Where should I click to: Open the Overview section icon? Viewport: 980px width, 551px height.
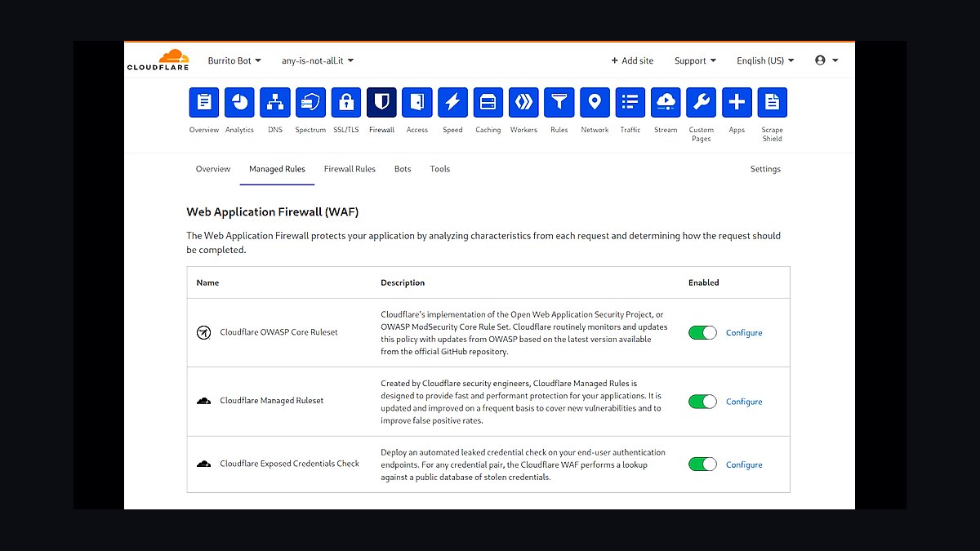pos(204,103)
